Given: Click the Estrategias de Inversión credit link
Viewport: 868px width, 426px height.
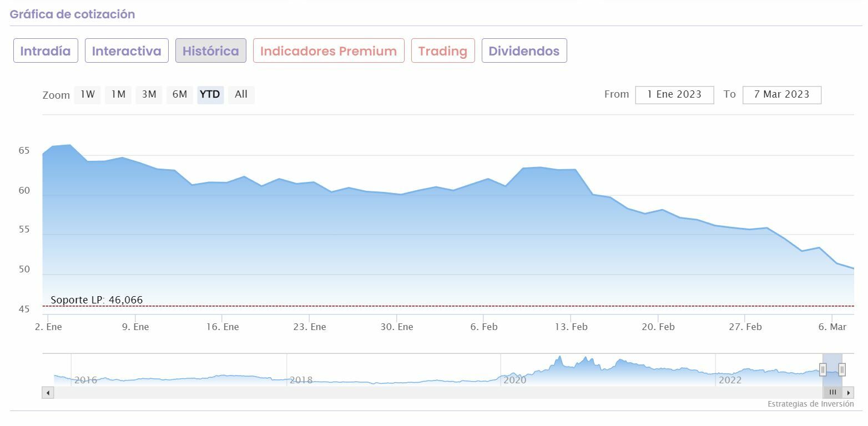Looking at the screenshot, I should point(810,404).
